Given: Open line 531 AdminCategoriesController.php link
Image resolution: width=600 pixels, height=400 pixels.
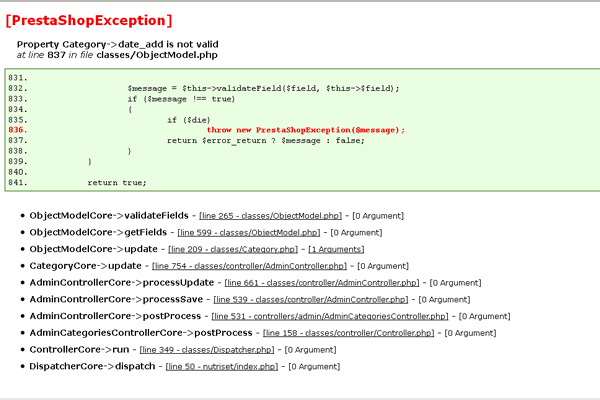Looking at the screenshot, I should point(330,316).
